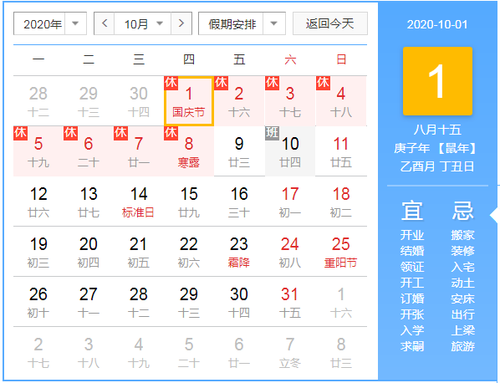The height and width of the screenshot is (383, 500).
Task: Select October 3 十七
Action: point(290,101)
